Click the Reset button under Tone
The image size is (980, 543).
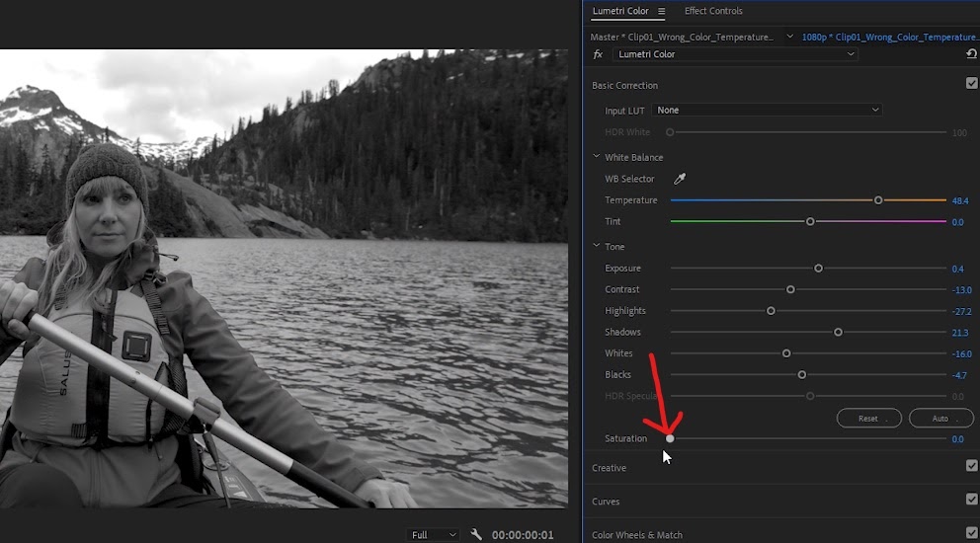pos(868,418)
